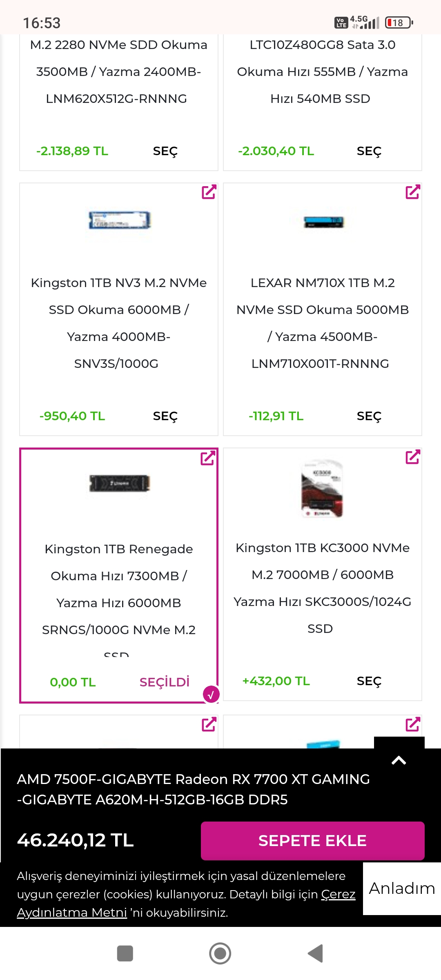Click Kingston NV3 SSD thumbnail image
441x980 pixels.
click(x=119, y=220)
